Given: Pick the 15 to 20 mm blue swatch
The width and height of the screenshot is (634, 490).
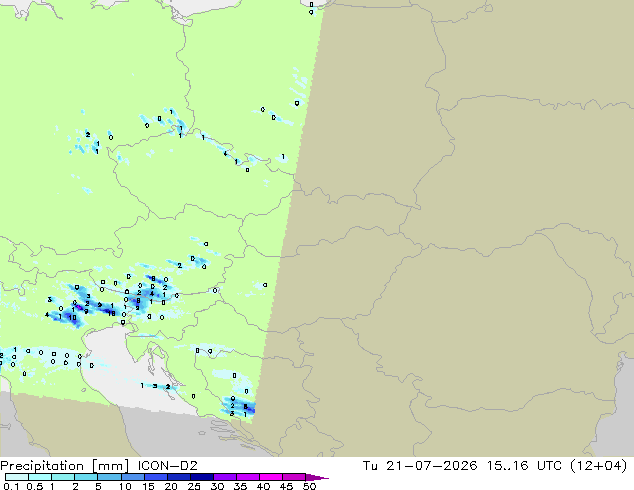Looking at the screenshot, I should point(155,477).
